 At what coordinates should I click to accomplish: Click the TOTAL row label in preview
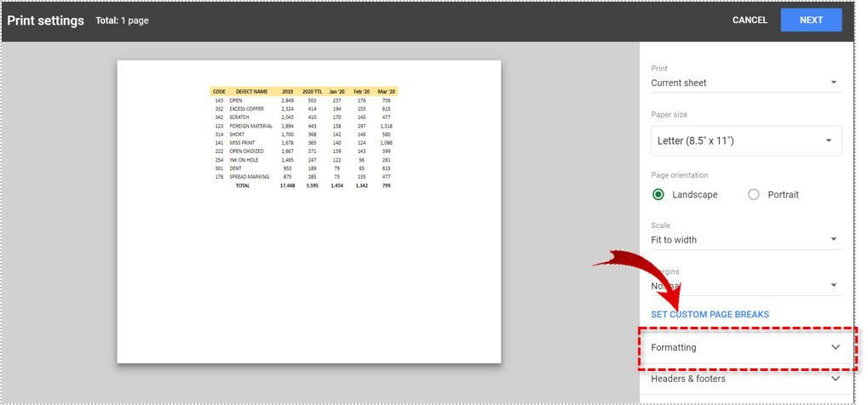(x=243, y=185)
